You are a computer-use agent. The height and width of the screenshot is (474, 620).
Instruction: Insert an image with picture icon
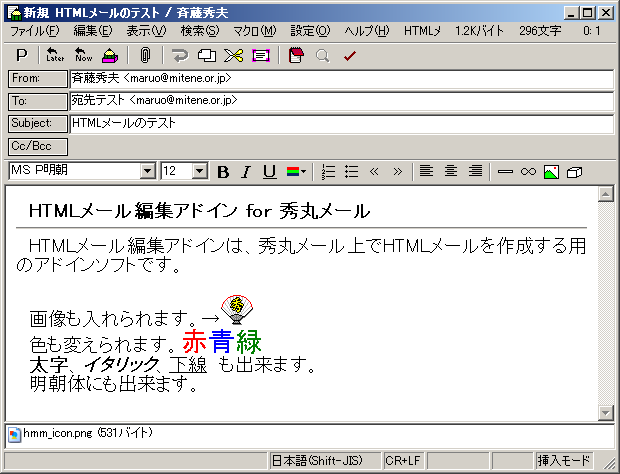[552, 172]
